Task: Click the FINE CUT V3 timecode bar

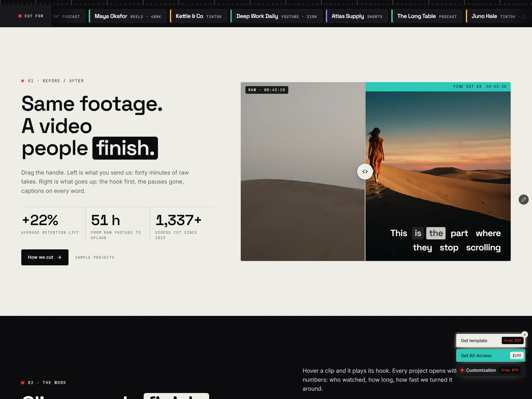Action: coord(438,87)
